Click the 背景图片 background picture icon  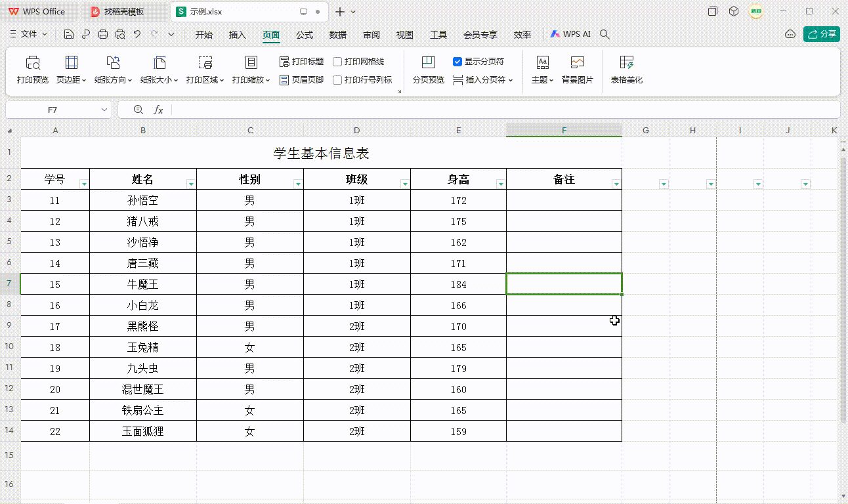click(x=578, y=62)
